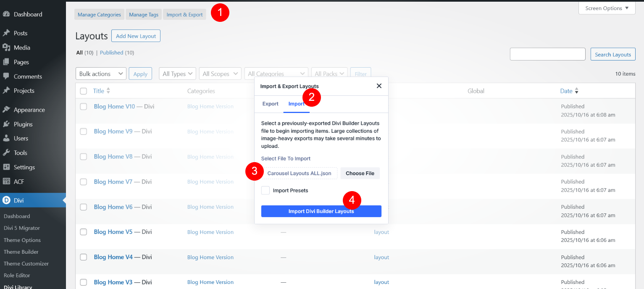Open the All Types filter dropdown
Image resolution: width=644 pixels, height=289 pixels.
click(x=177, y=74)
